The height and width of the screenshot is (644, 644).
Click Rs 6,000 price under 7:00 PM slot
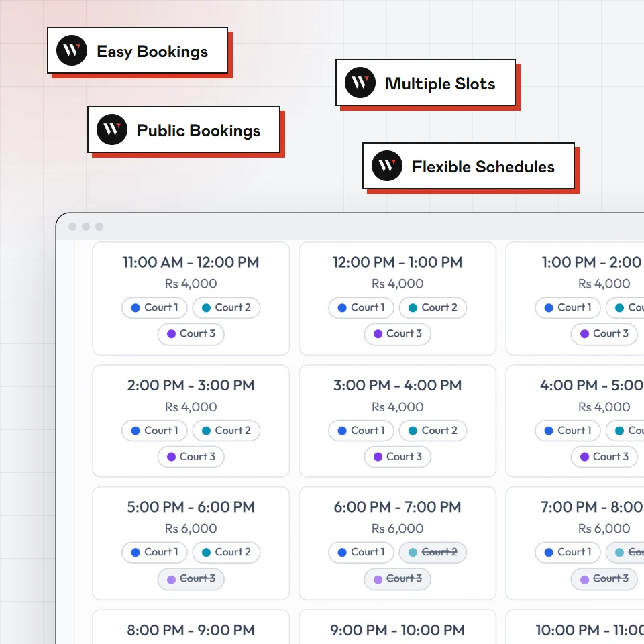click(x=604, y=529)
